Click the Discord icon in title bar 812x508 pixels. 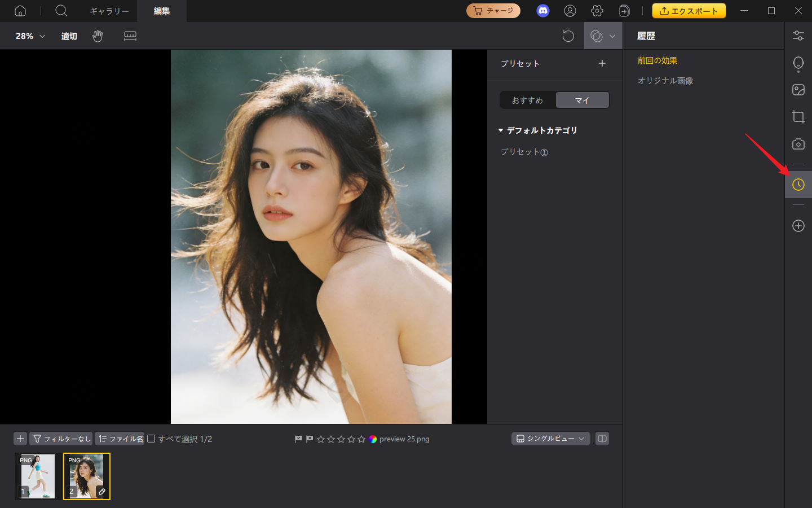tap(542, 11)
